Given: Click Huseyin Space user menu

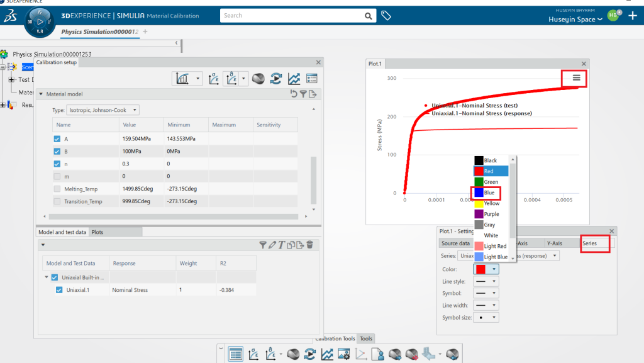Looking at the screenshot, I should tap(575, 20).
